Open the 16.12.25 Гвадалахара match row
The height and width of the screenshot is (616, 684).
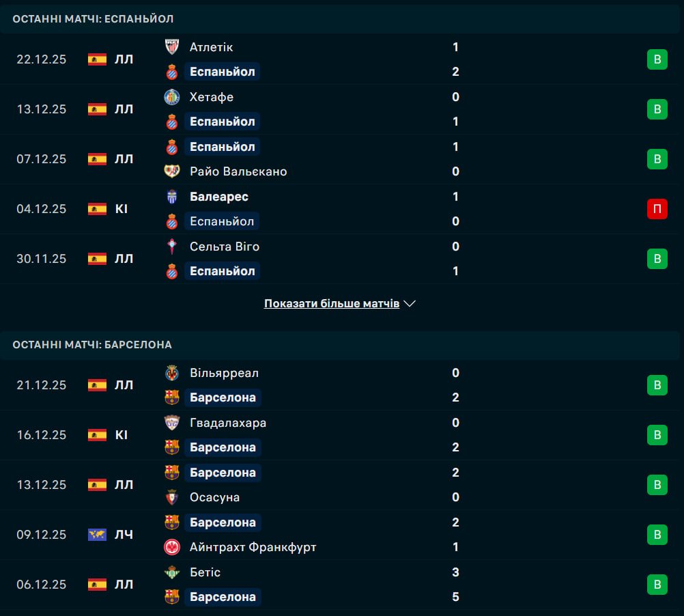(x=341, y=435)
